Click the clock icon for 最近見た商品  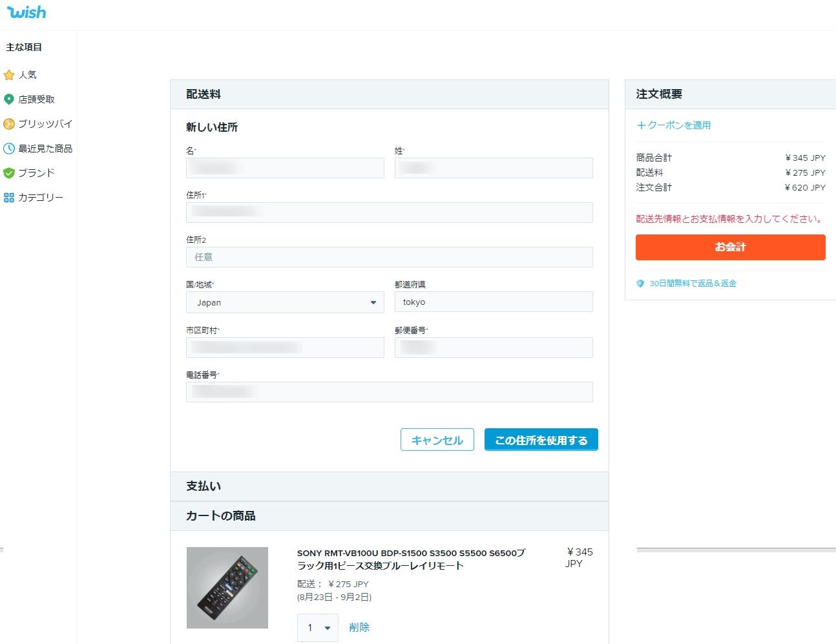pos(9,149)
